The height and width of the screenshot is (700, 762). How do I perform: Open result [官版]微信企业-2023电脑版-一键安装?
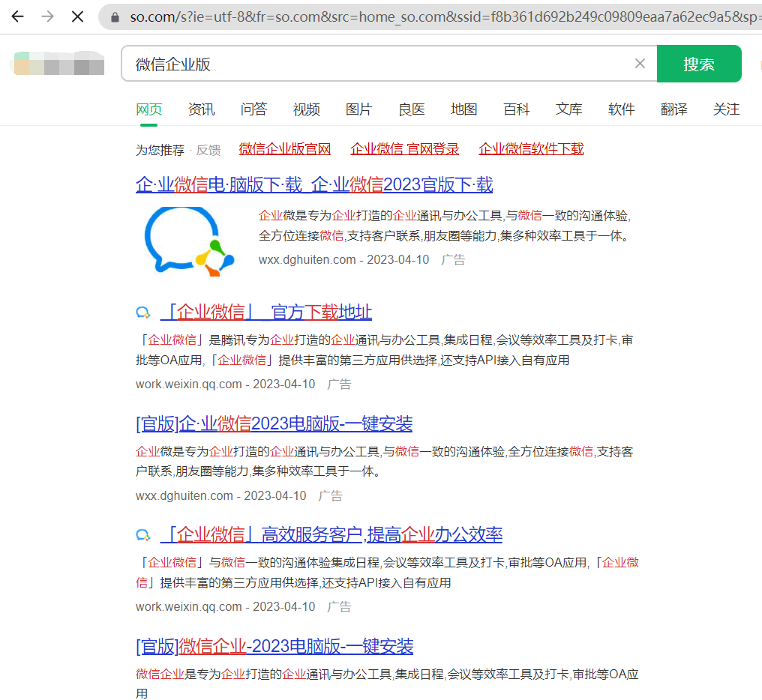click(274, 646)
